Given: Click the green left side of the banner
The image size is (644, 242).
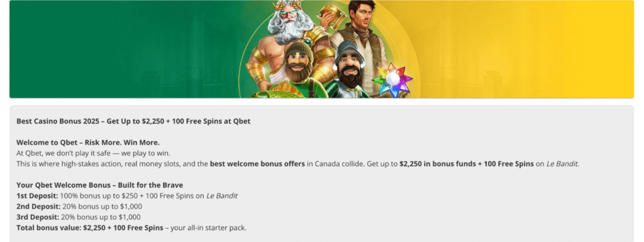Looking at the screenshot, I should coord(123,49).
